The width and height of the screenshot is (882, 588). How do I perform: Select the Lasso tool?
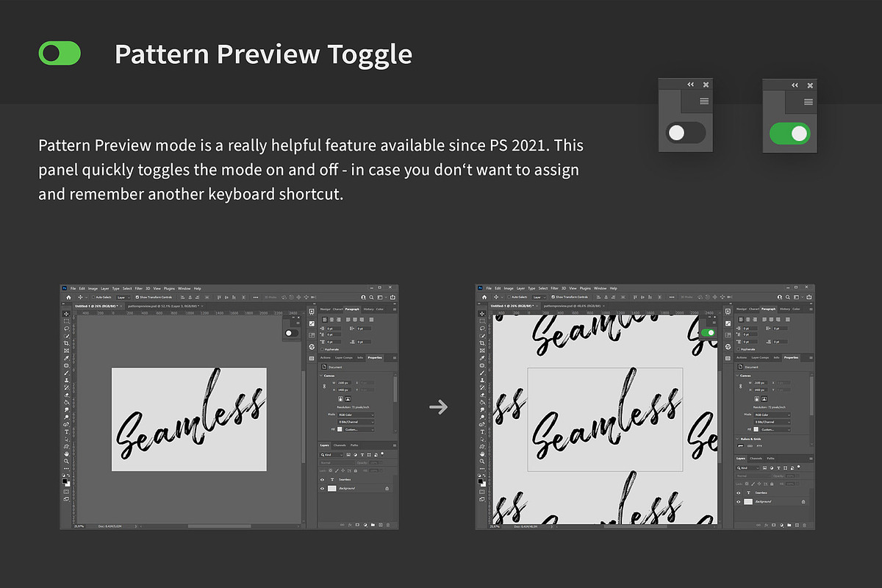point(65,329)
